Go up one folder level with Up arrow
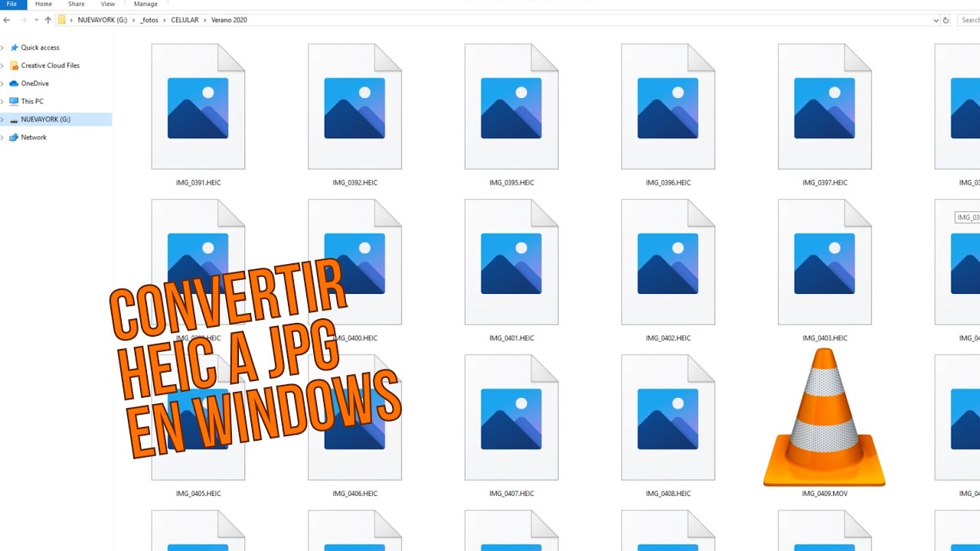 pyautogui.click(x=47, y=20)
